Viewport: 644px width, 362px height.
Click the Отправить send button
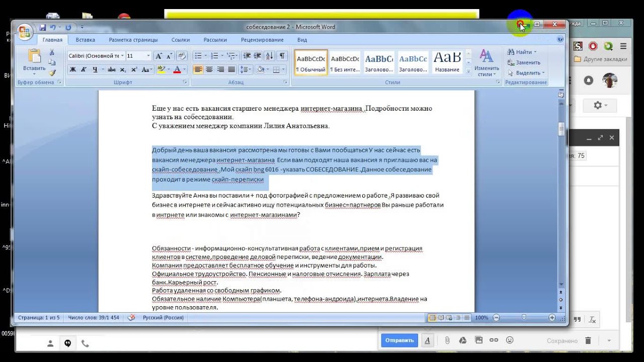pos(399,340)
